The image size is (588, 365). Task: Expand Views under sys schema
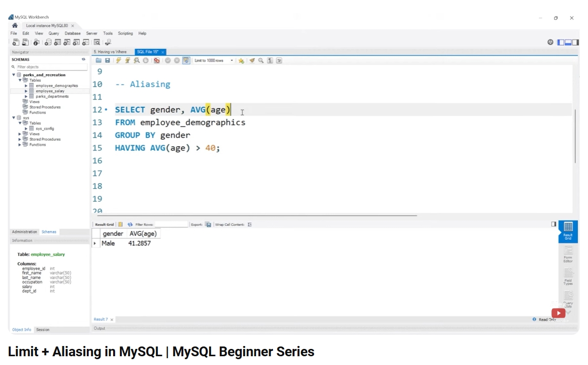(x=20, y=134)
